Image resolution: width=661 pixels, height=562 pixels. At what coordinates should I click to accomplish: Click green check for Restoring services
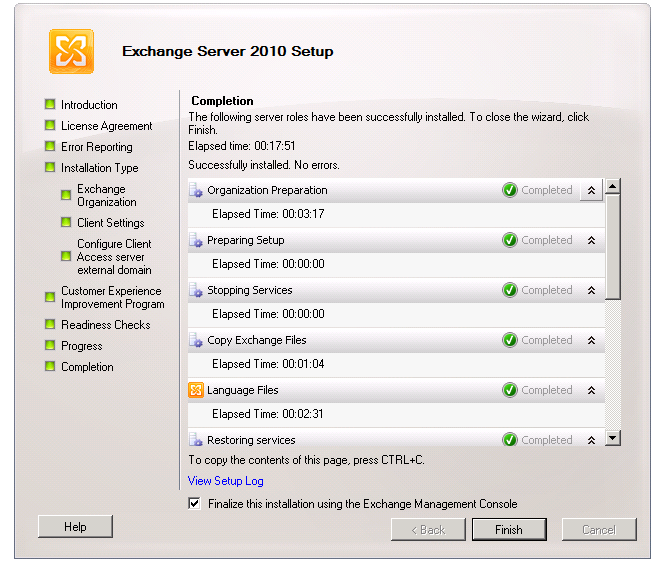(510, 439)
